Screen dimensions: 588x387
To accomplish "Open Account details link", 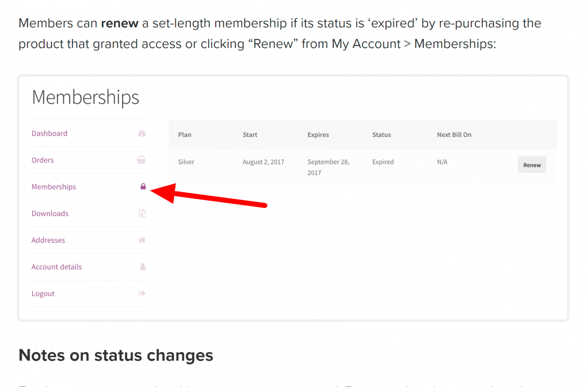I will (57, 267).
